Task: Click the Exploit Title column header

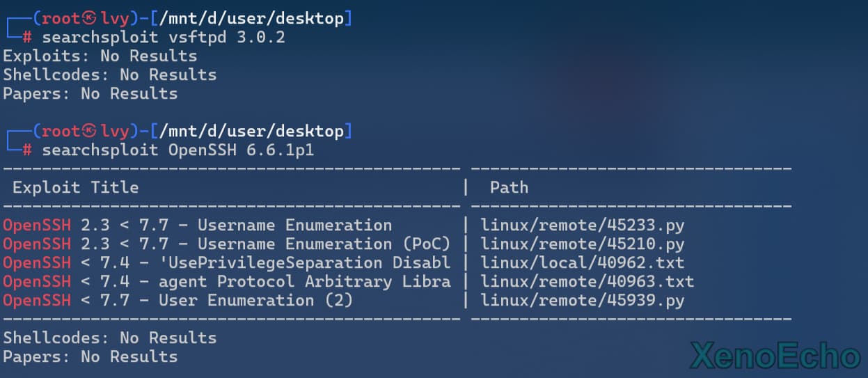Action: [x=75, y=187]
